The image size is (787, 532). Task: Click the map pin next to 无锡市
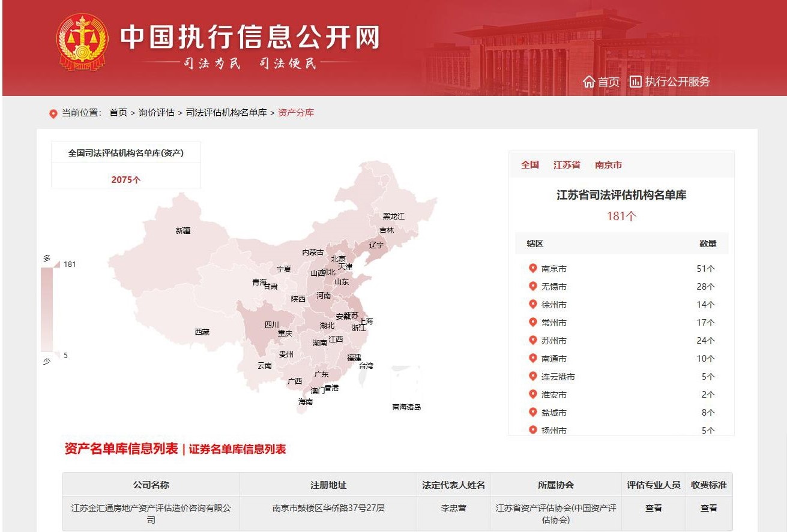point(532,287)
